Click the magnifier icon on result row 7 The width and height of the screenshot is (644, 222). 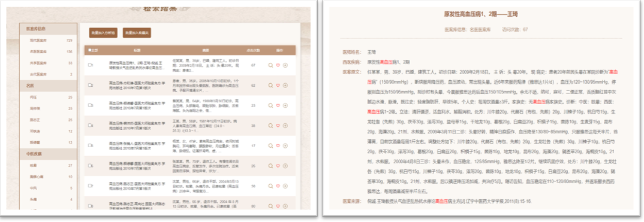(270, 186)
